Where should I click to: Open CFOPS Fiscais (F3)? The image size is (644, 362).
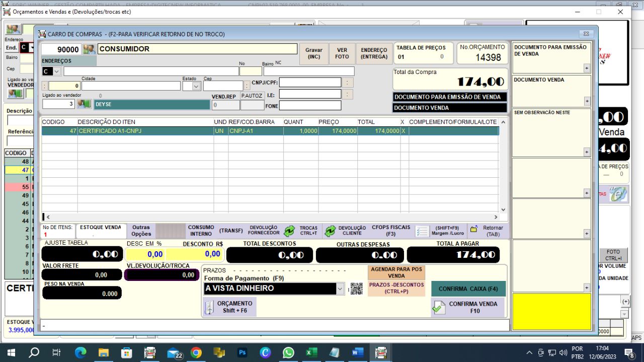(x=391, y=231)
